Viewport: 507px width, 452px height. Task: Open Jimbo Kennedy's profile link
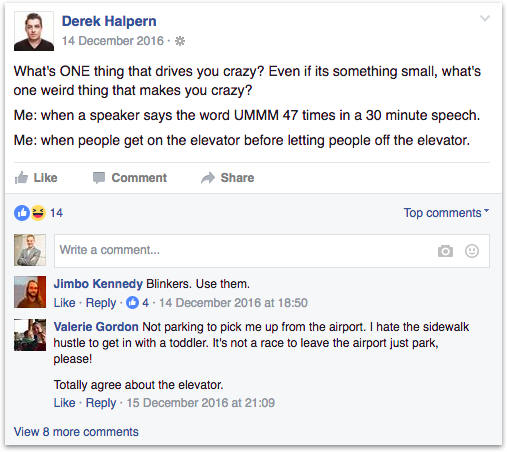pyautogui.click(x=98, y=284)
